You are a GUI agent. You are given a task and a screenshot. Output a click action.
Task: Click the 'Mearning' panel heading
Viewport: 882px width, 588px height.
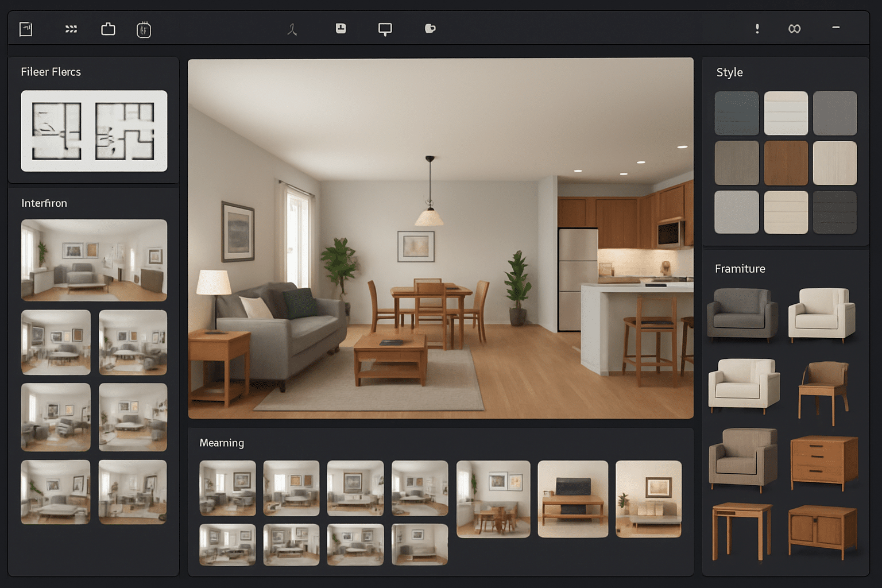point(222,443)
